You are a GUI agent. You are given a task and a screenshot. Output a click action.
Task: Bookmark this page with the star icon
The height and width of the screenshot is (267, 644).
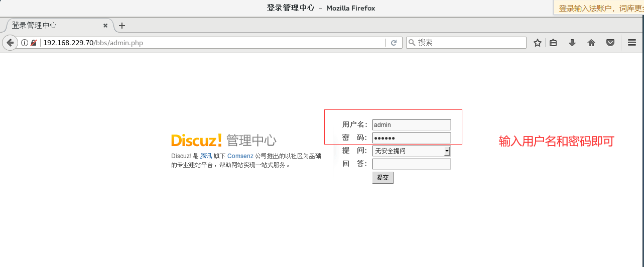point(537,43)
